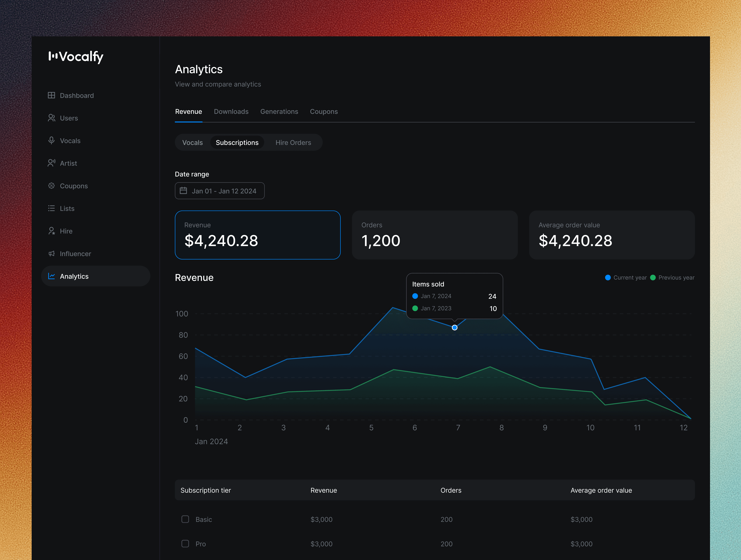The height and width of the screenshot is (560, 741).
Task: Select the Vocals segment toggle
Action: pyautogui.click(x=192, y=143)
